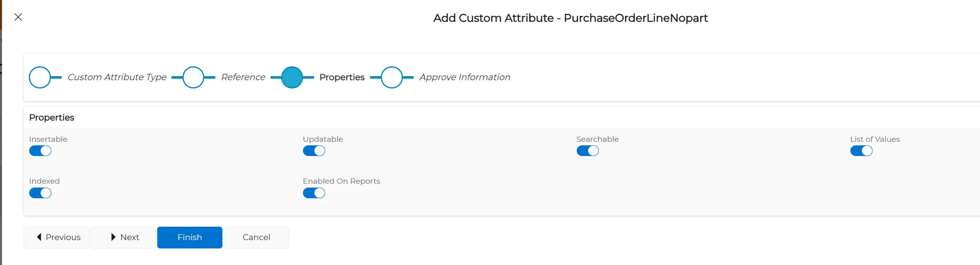The image size is (980, 265).
Task: Click the filled Properties step circle
Action: [x=292, y=77]
